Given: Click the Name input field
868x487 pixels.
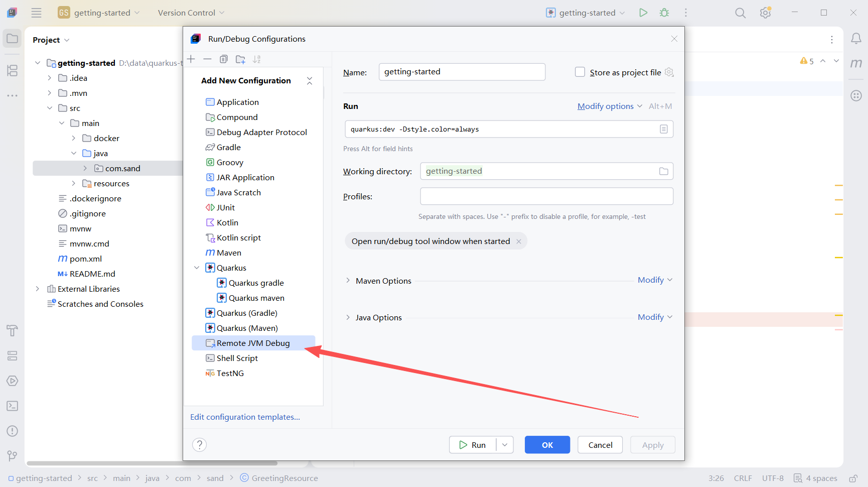Looking at the screenshot, I should [462, 72].
